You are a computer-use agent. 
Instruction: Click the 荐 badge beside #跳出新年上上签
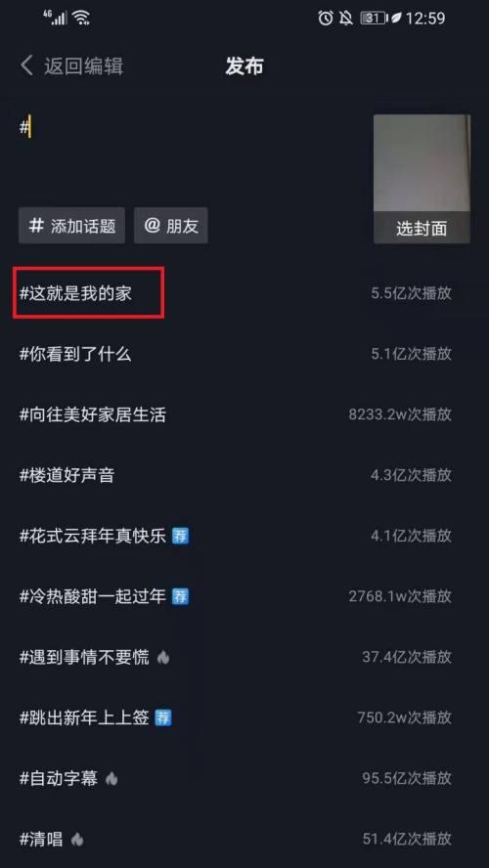[x=162, y=718]
